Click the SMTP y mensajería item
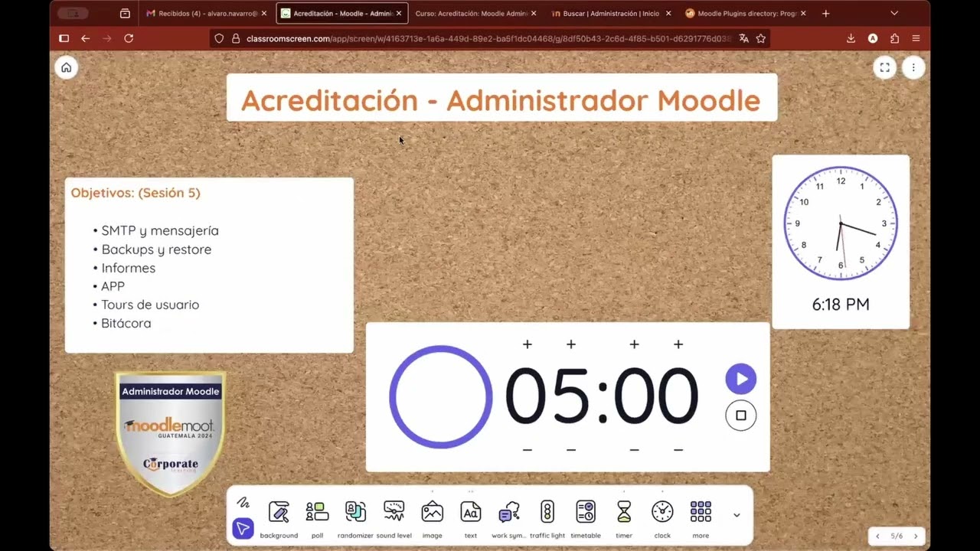The image size is (980, 551). (x=160, y=230)
